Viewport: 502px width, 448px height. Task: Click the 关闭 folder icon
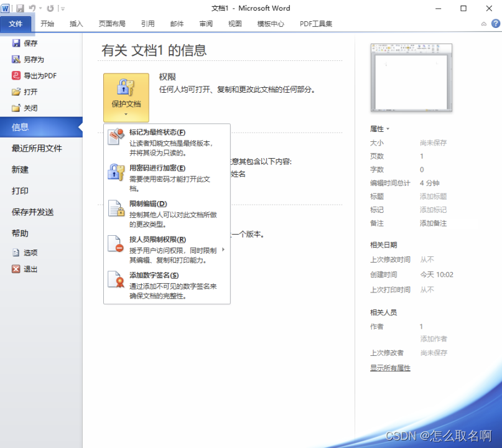pos(16,108)
